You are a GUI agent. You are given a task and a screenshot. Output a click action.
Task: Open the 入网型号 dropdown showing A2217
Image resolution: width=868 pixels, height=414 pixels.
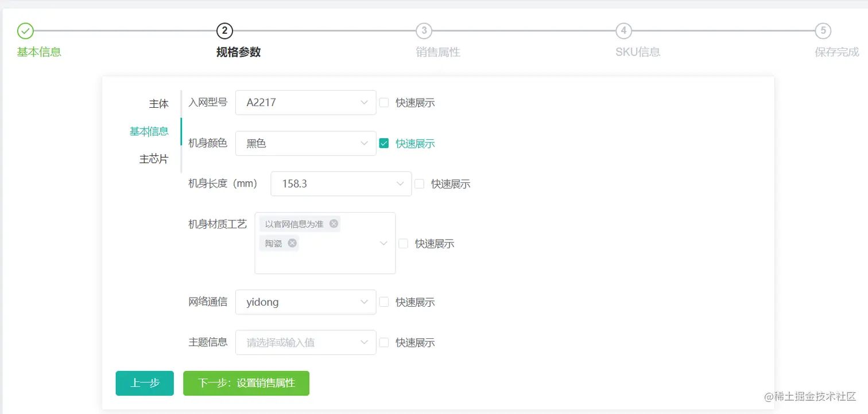click(306, 103)
